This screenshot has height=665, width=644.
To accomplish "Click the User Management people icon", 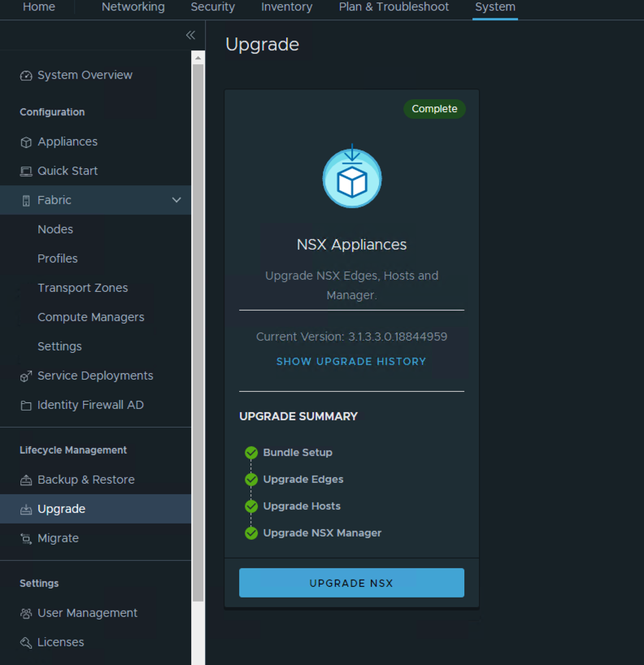I will 26,613.
